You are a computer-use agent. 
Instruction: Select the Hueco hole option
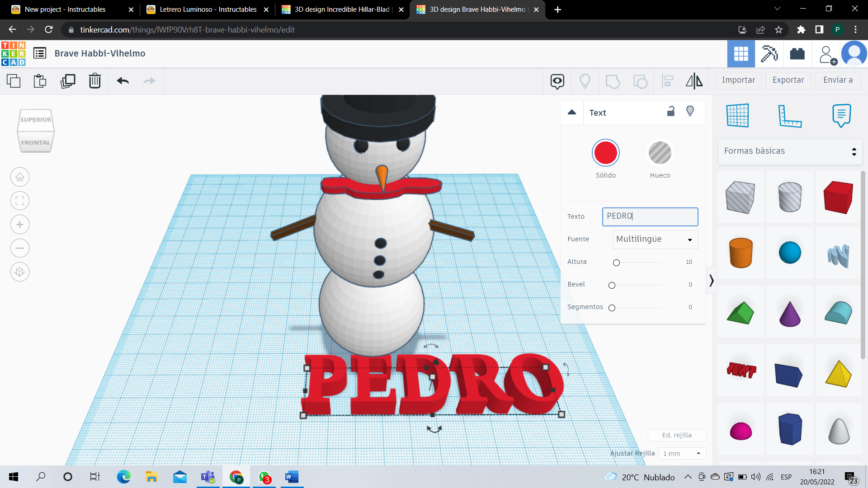tap(660, 153)
